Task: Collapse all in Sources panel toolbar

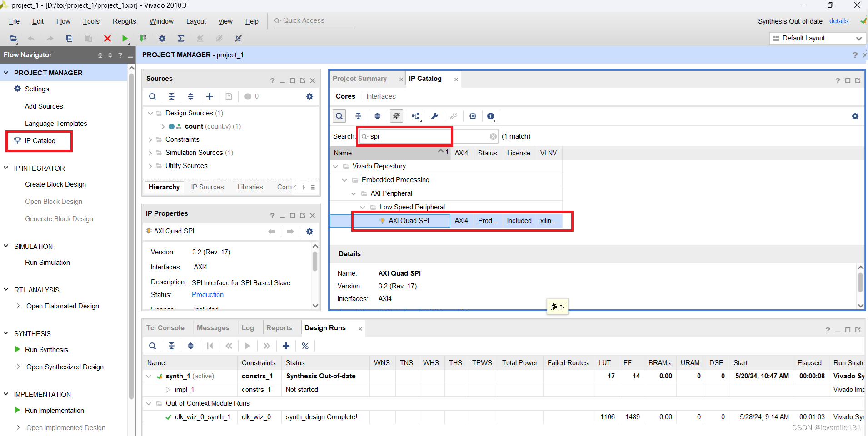Action: [171, 96]
